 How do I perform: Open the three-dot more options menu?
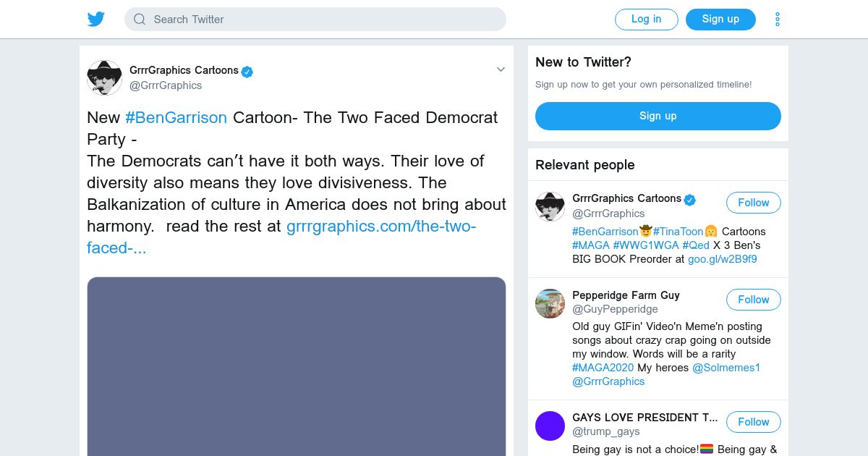(x=777, y=20)
